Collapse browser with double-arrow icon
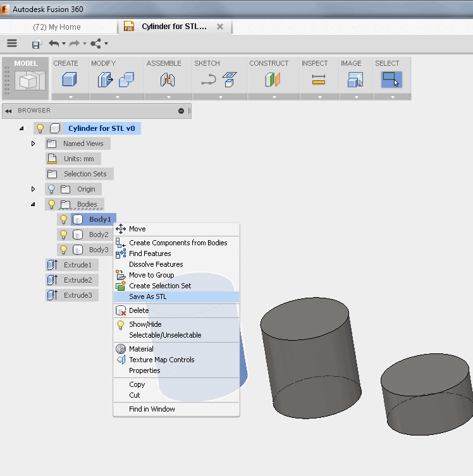The height and width of the screenshot is (476, 473). (8, 111)
